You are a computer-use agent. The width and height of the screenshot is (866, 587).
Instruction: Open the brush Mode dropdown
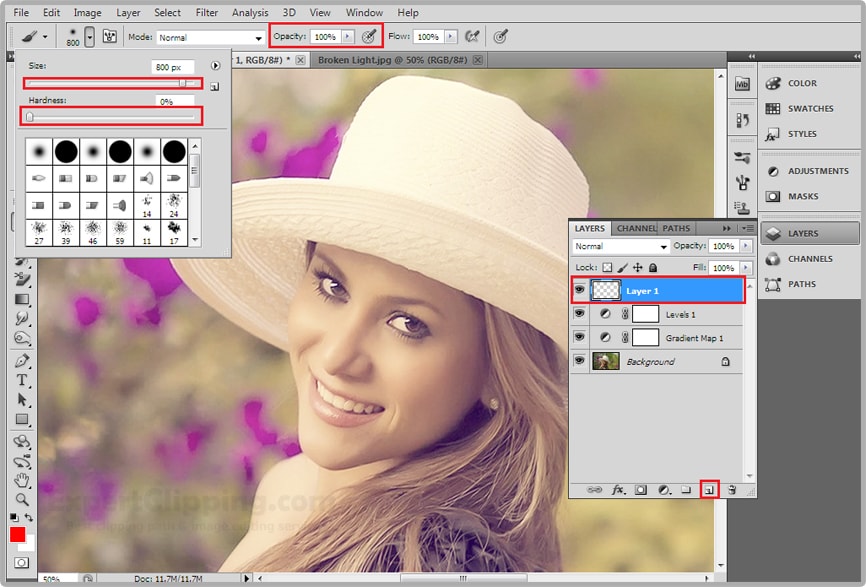tap(210, 37)
